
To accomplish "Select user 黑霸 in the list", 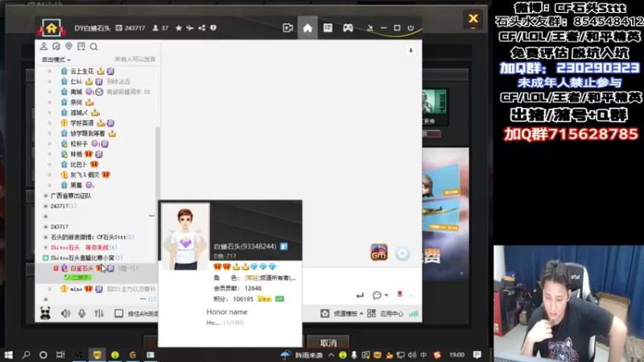I will [x=76, y=185].
